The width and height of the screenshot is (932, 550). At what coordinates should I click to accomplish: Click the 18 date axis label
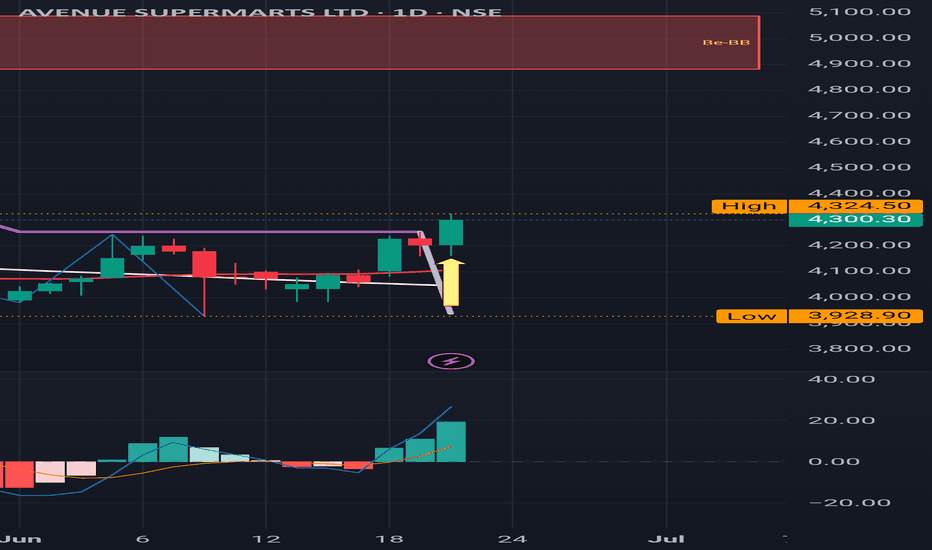tap(389, 539)
